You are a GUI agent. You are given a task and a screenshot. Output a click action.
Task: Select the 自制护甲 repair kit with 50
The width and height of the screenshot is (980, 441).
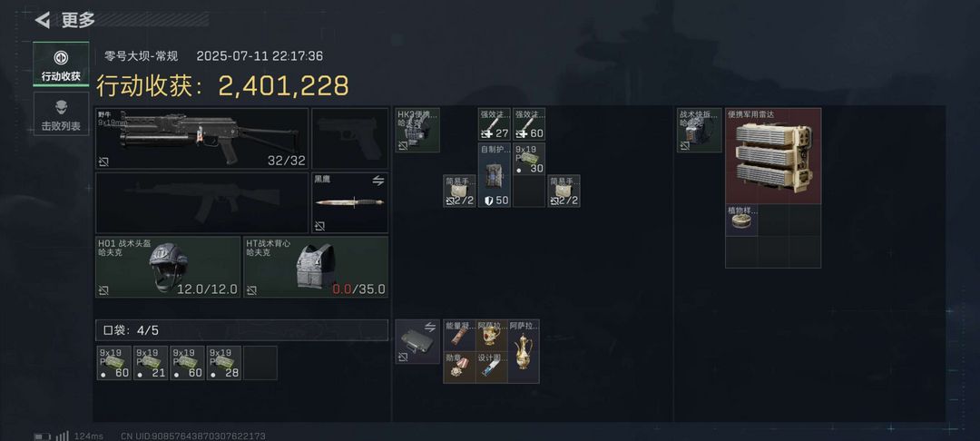point(494,175)
